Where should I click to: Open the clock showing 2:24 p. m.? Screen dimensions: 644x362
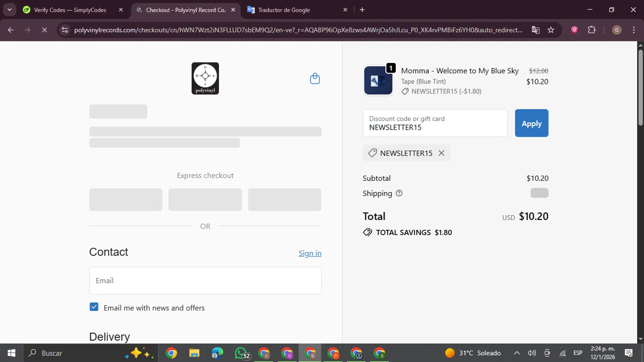click(x=603, y=353)
